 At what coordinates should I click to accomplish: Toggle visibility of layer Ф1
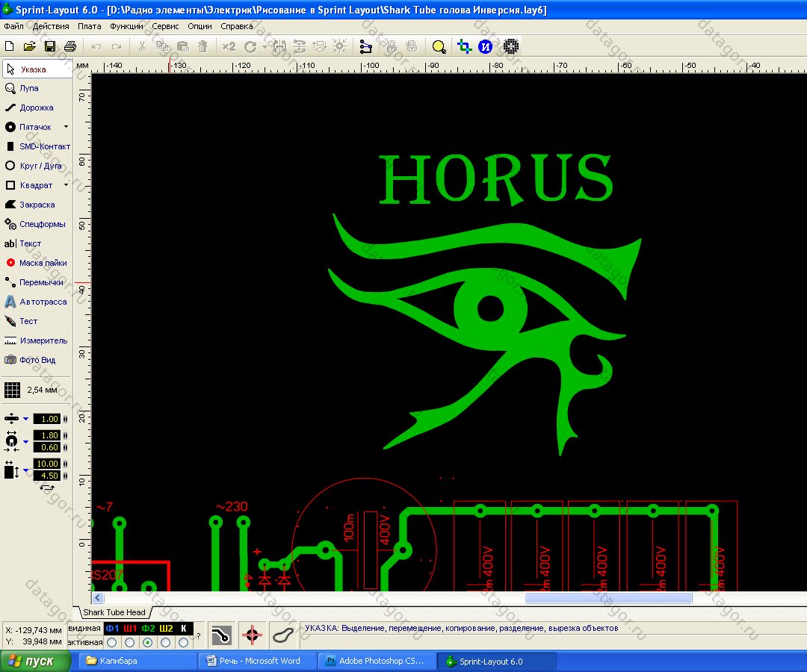coord(112,628)
